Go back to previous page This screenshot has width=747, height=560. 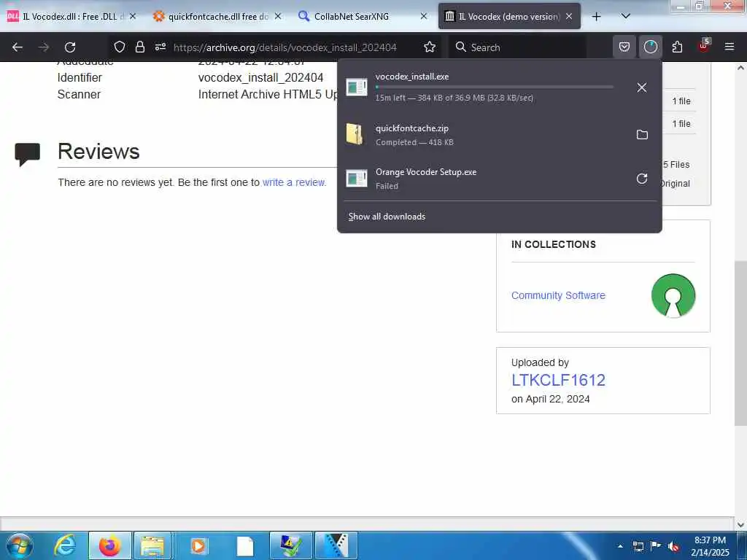(18, 47)
